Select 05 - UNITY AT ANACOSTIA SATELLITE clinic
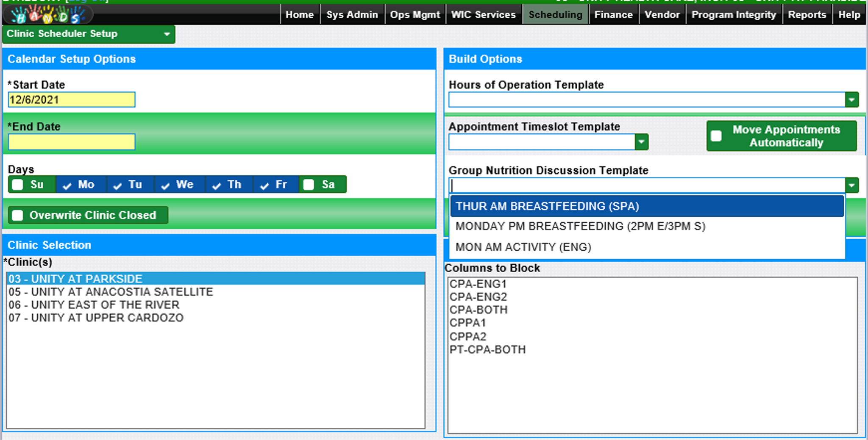Viewport: 868px width, 440px height. 111,292
